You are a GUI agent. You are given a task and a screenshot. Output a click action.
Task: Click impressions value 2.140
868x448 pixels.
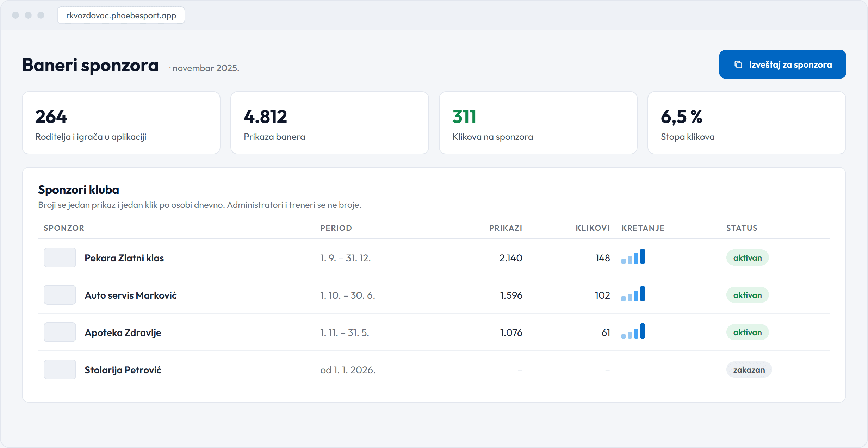point(511,258)
